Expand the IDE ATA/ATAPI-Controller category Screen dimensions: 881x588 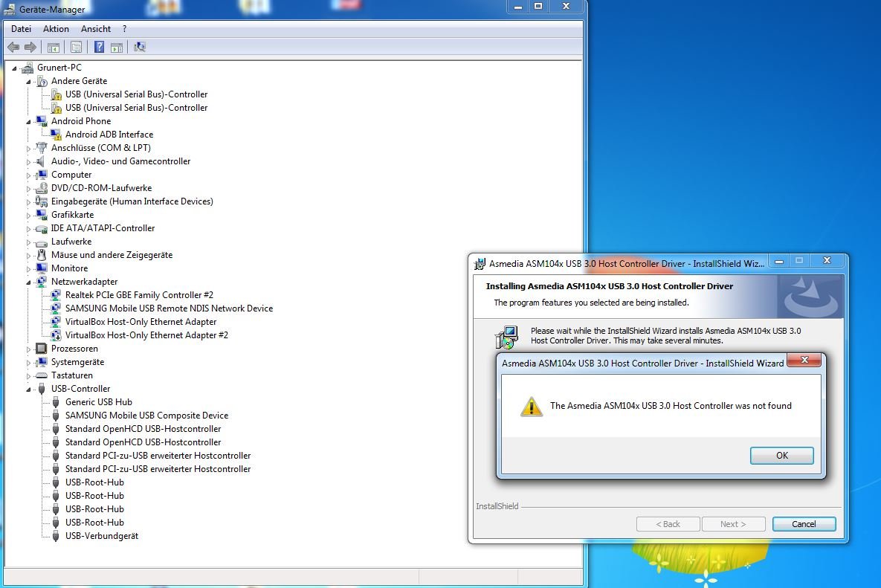29,228
